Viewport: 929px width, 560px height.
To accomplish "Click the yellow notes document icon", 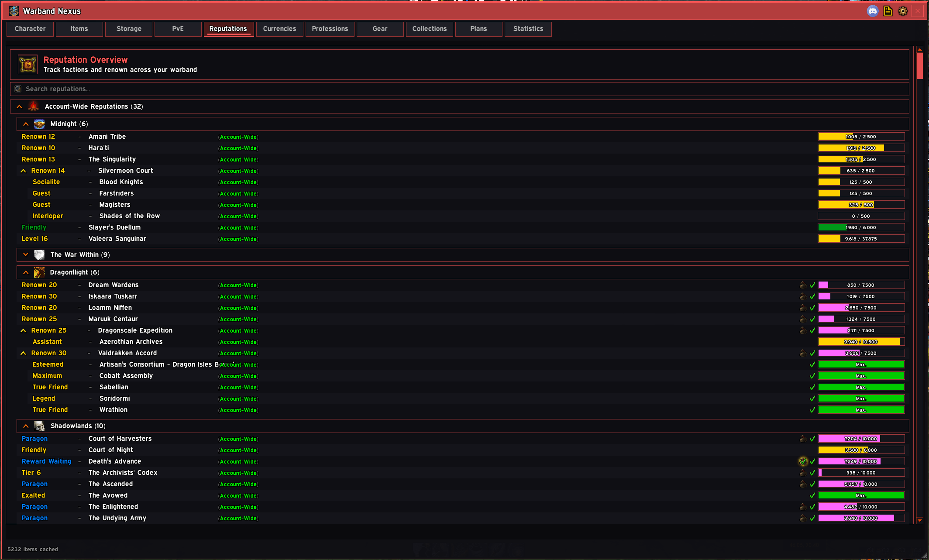I will [888, 11].
